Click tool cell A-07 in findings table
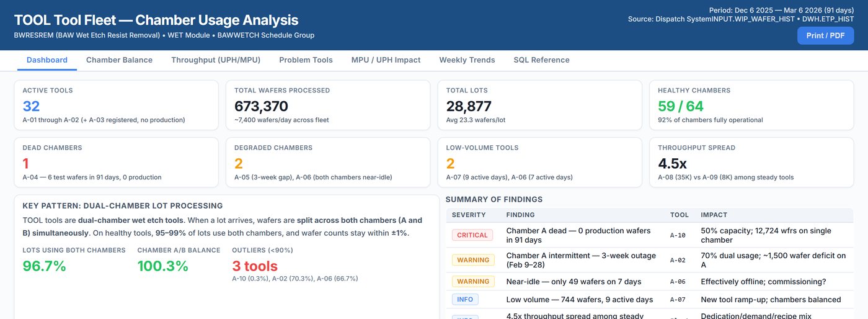This screenshot has width=868, height=319. click(x=678, y=300)
